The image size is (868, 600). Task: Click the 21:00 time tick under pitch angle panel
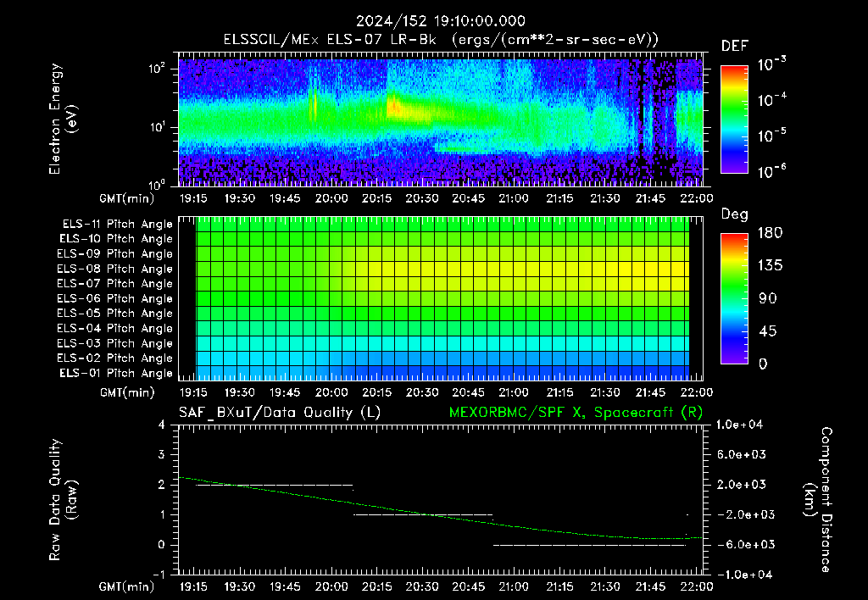pos(513,392)
